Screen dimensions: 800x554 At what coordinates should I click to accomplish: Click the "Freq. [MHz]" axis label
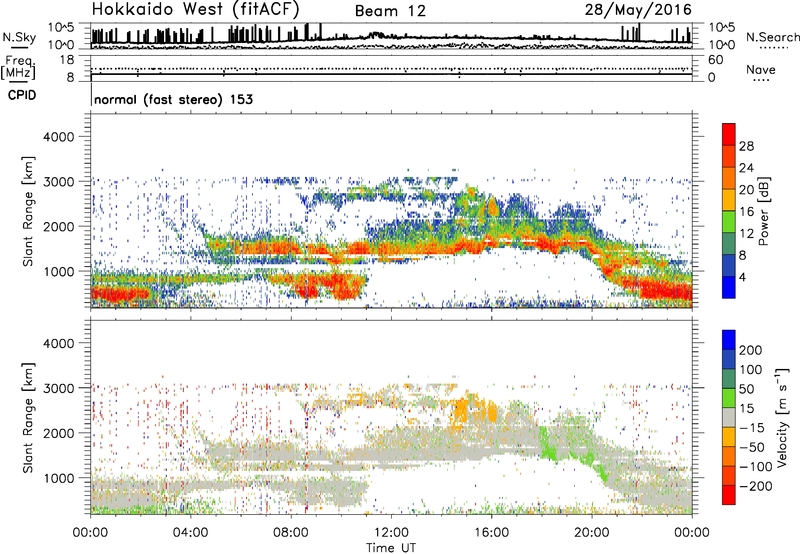tap(19, 68)
